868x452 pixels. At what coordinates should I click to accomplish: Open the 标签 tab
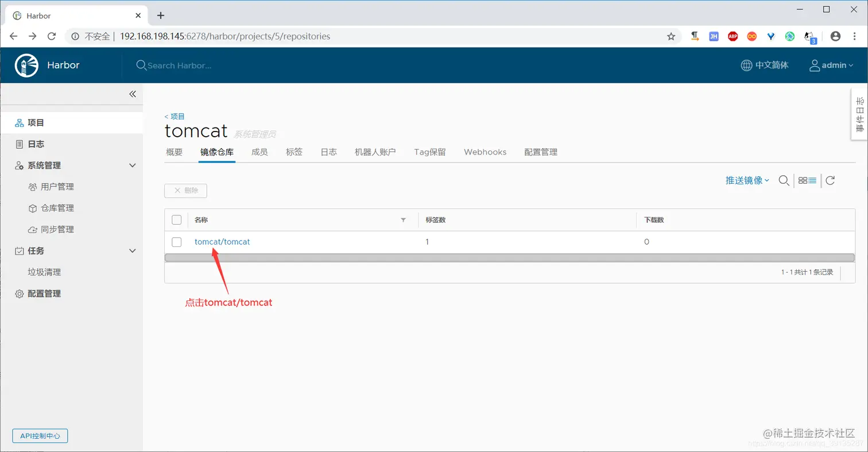click(x=294, y=152)
